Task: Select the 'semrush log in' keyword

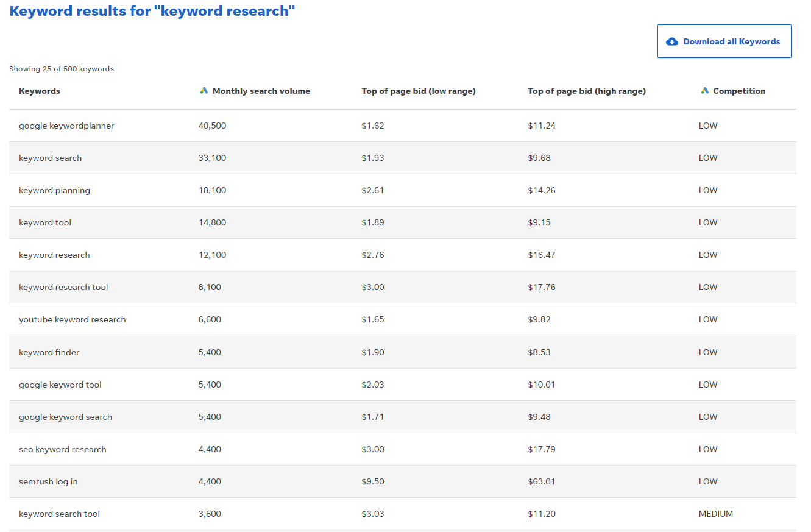Action: [x=48, y=481]
